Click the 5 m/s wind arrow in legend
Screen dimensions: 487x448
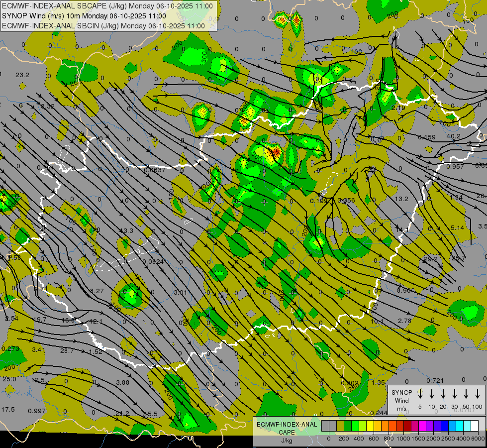click(420, 394)
